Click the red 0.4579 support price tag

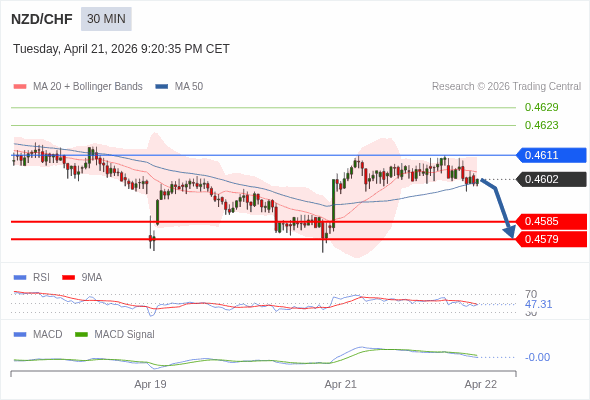coord(551,239)
